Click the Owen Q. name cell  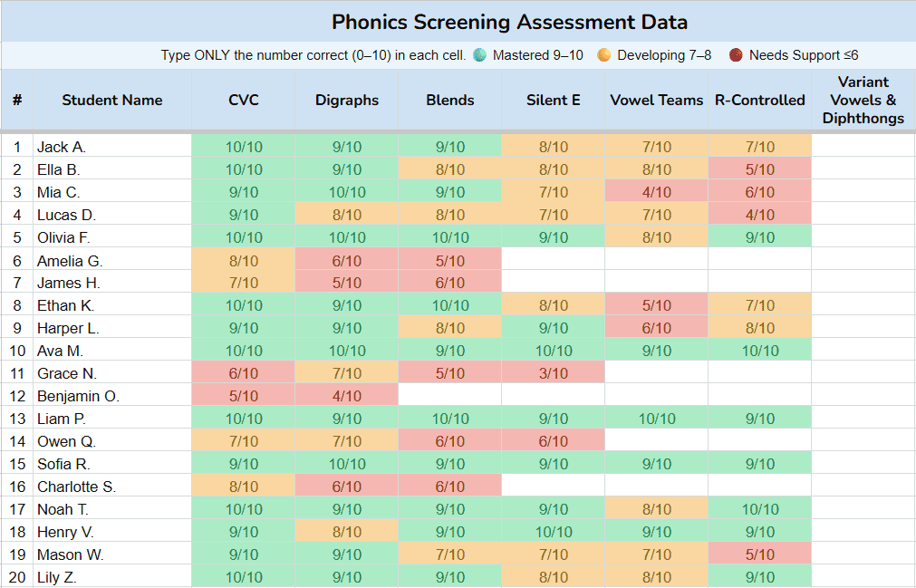(x=112, y=441)
